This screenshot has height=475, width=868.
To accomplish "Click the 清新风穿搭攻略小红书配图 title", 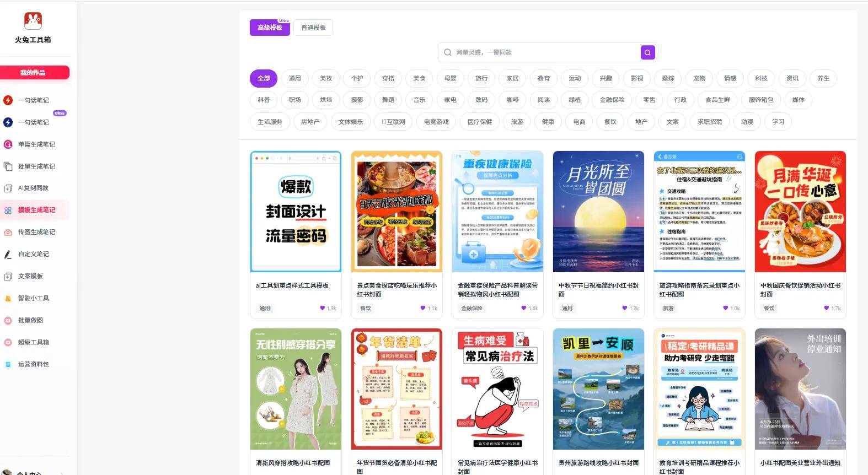I will click(x=293, y=463).
